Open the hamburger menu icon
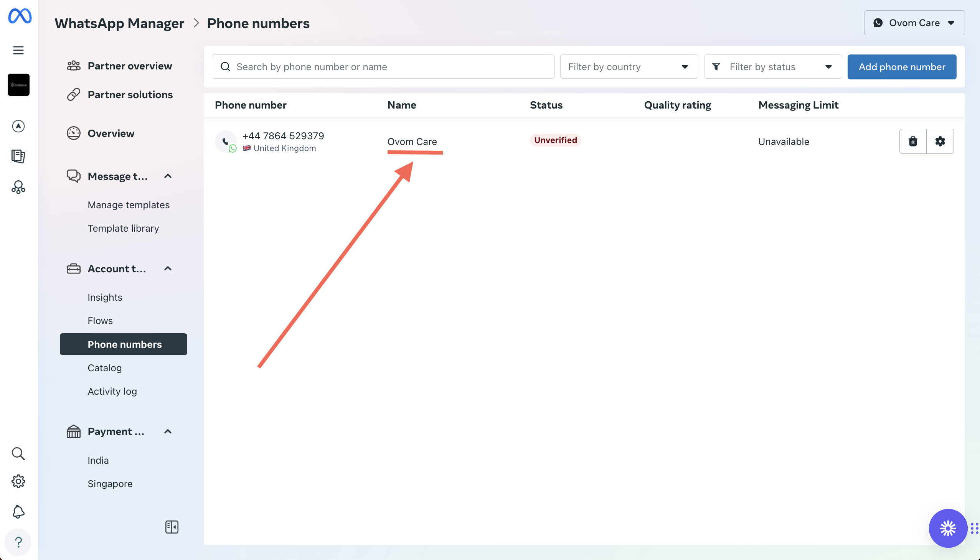The image size is (980, 560). pos(18,50)
